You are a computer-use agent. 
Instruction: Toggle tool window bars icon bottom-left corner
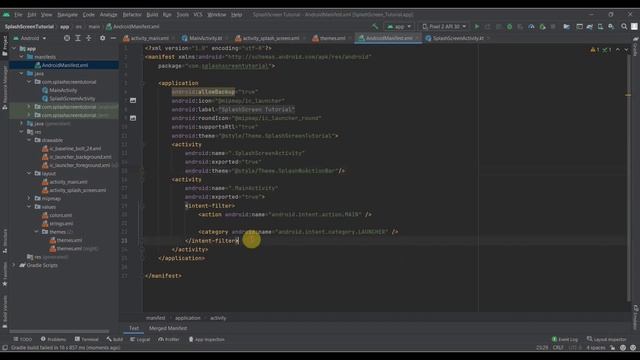(x=5, y=348)
